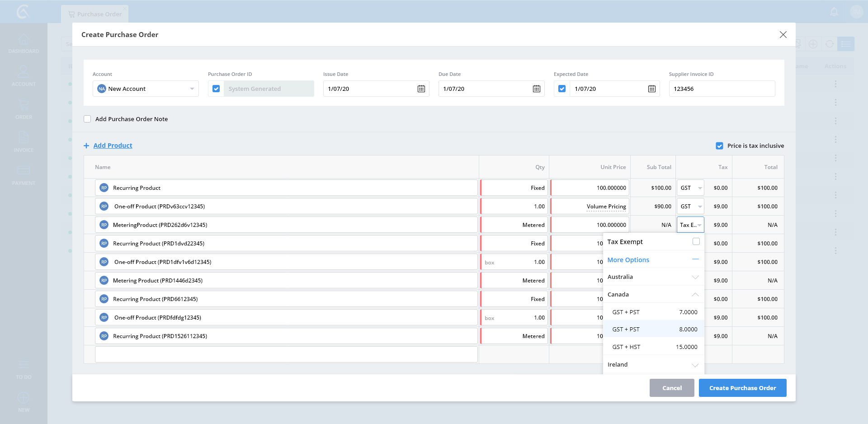Click the Create Purchase Order button
868x424 pixels.
point(742,388)
